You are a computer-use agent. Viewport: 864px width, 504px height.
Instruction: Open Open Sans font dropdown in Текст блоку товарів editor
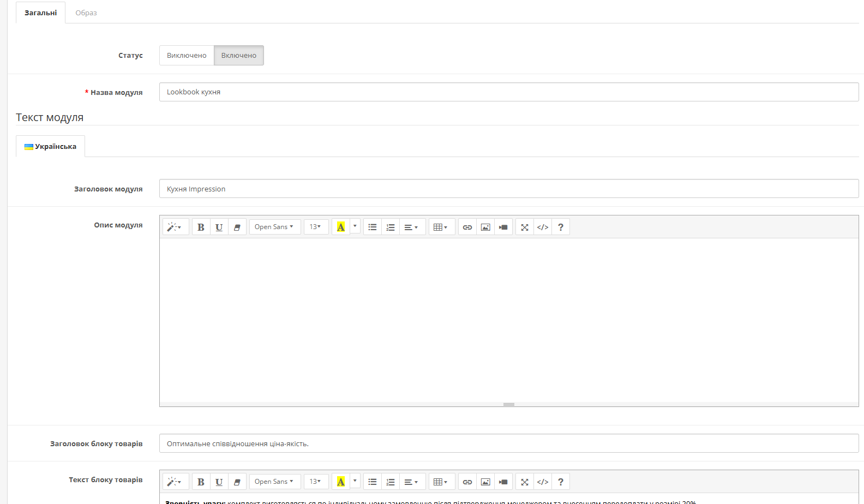(275, 482)
